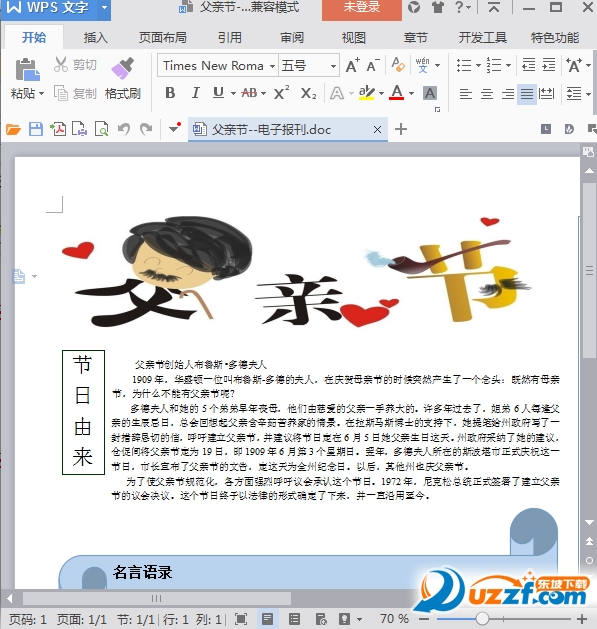
Task: Click the zoom slider handle
Action: click(482, 619)
